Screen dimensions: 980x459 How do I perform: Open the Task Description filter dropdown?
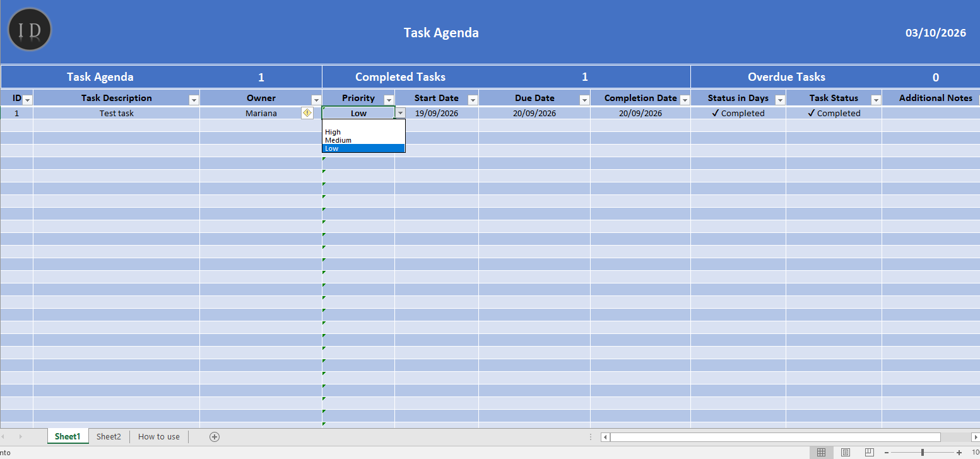(x=194, y=100)
